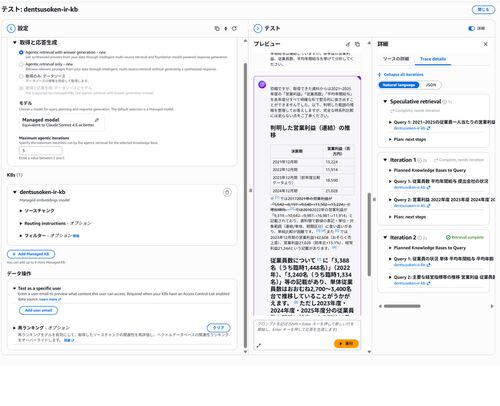This screenshot has width=500, height=406.
Task: Click the pencil edit icon on the Managed model card
Action: (97, 120)
